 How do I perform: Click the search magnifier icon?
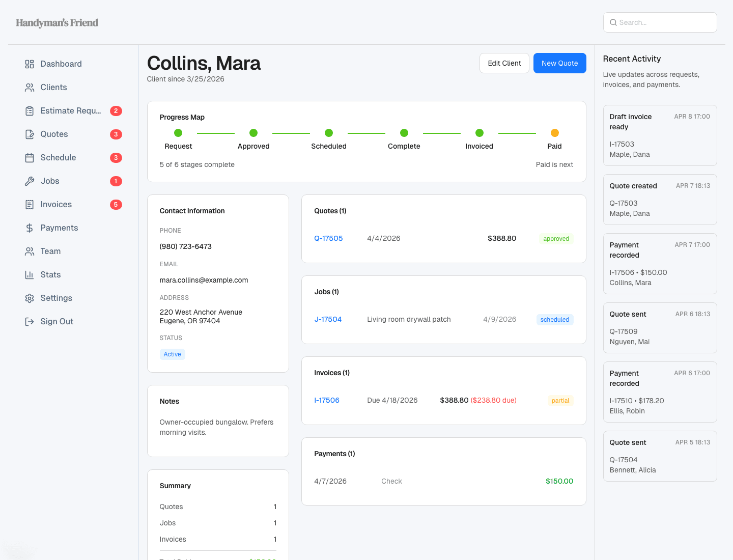coord(613,22)
